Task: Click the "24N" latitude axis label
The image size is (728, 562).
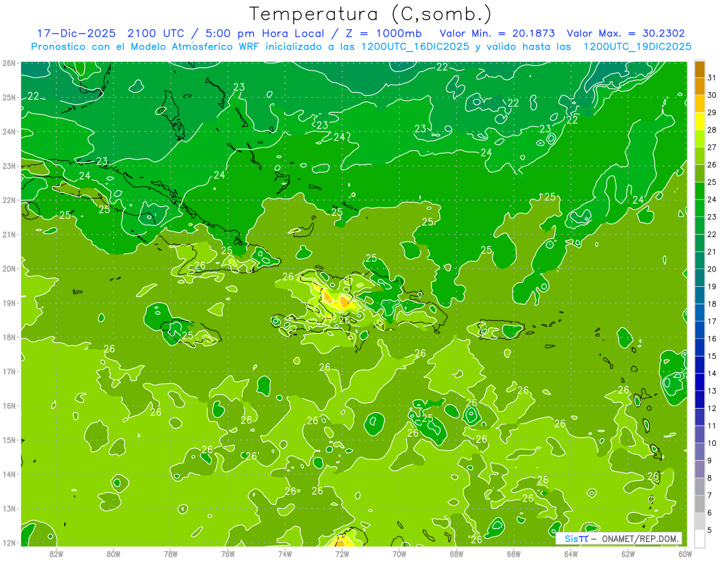Action: 8,132
